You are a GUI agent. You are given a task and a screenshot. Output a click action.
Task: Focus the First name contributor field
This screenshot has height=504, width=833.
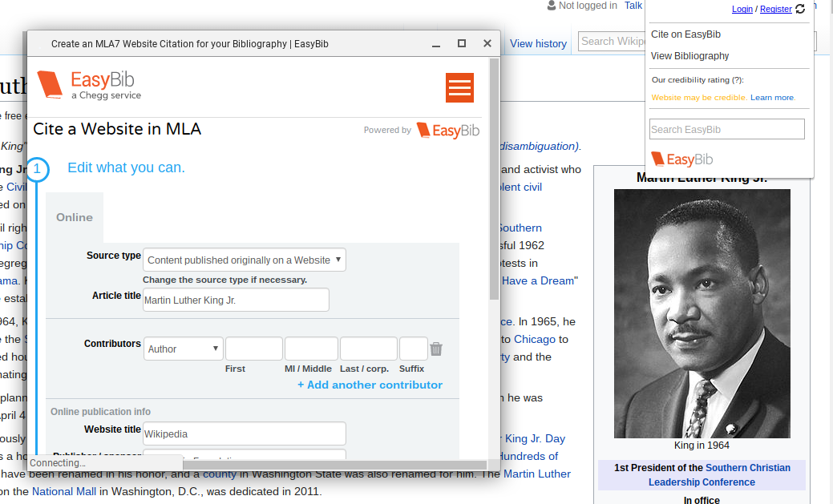[x=254, y=349]
